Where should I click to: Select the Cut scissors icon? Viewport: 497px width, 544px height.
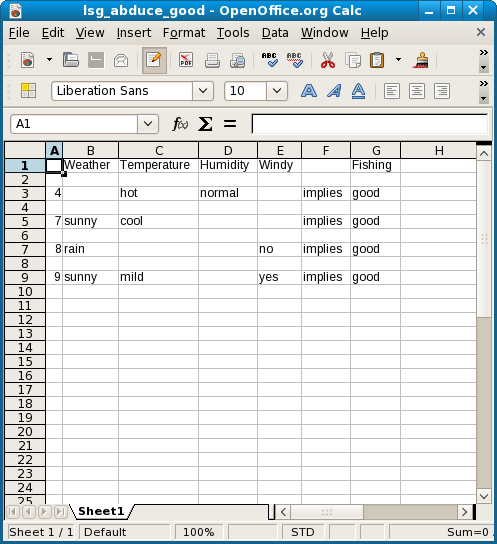[x=328, y=60]
